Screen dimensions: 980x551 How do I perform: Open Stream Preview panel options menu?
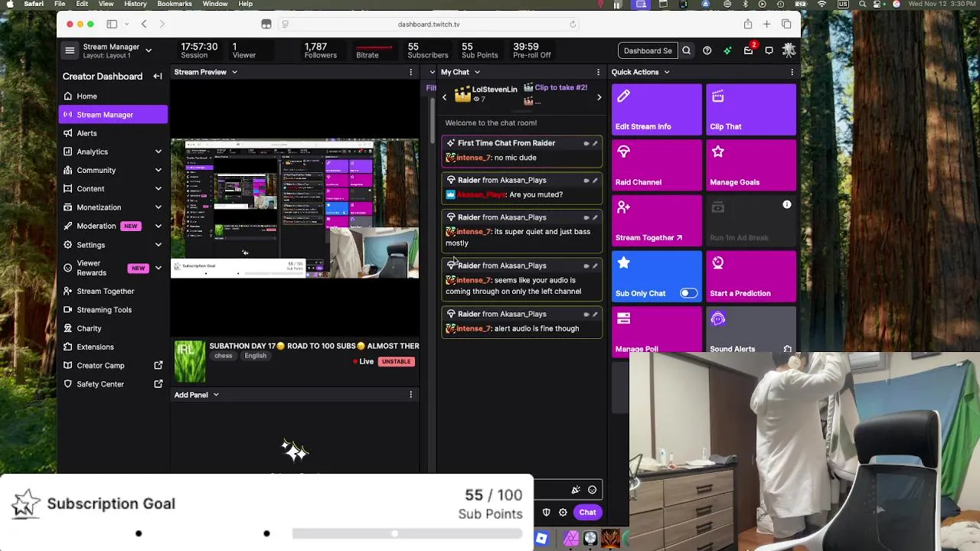click(410, 72)
